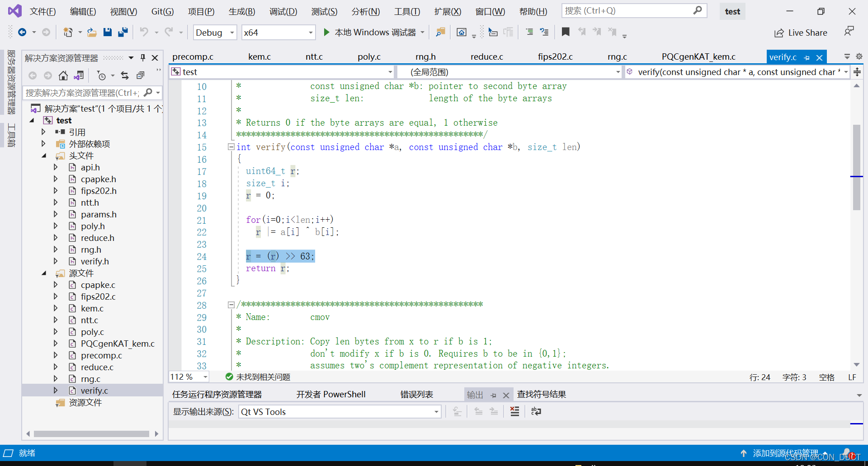Click 添加到源代码管理 in status bar
Screen dimensions: 868x466
pyautogui.click(x=785, y=453)
